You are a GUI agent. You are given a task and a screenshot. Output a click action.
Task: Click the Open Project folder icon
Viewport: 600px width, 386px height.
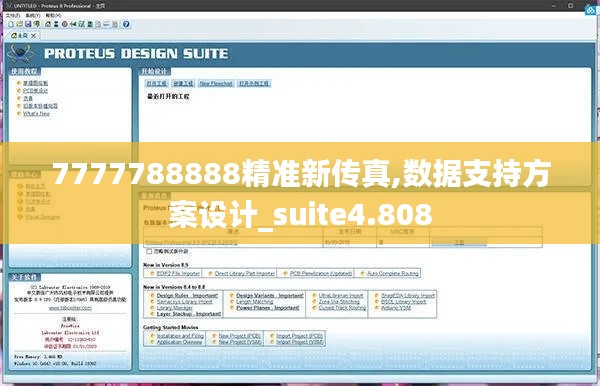[x=20, y=24]
